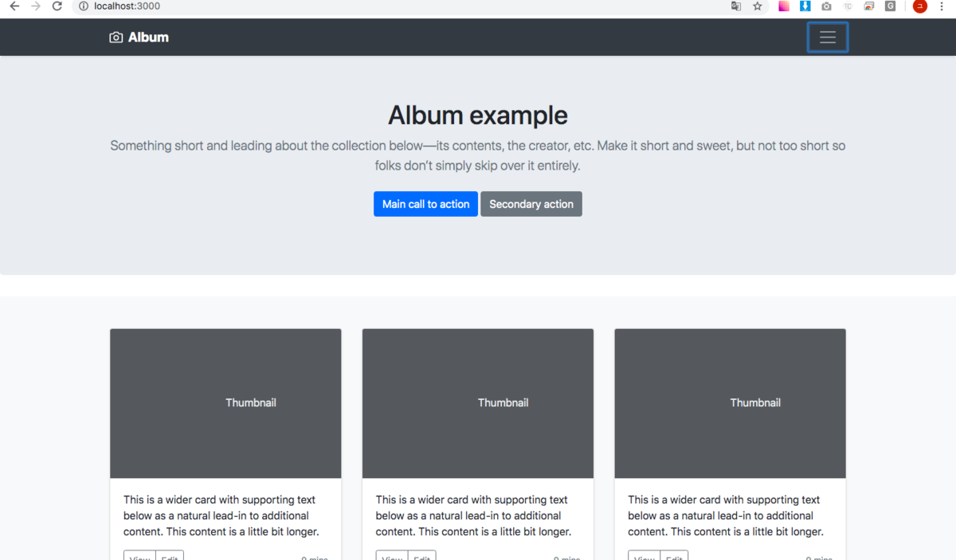Screen dimensions: 956x560
Task: Click the middle card's description text
Action: click(x=474, y=515)
